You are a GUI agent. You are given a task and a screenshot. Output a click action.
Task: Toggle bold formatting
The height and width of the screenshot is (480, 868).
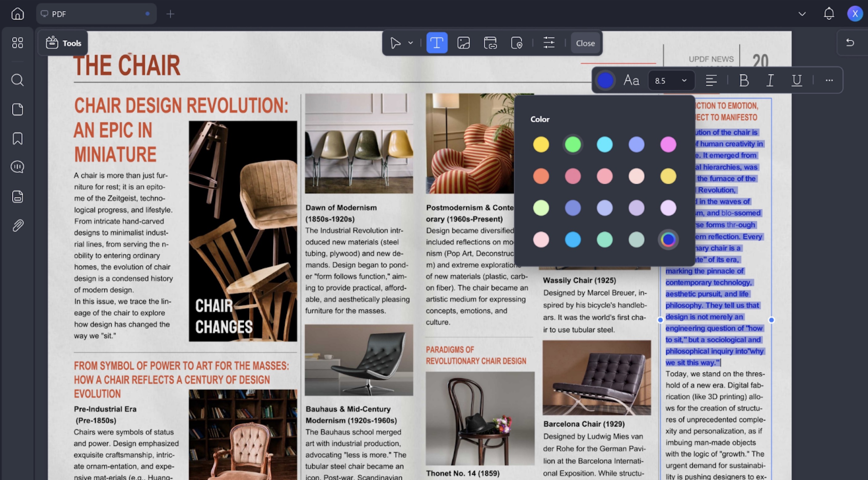[744, 80]
